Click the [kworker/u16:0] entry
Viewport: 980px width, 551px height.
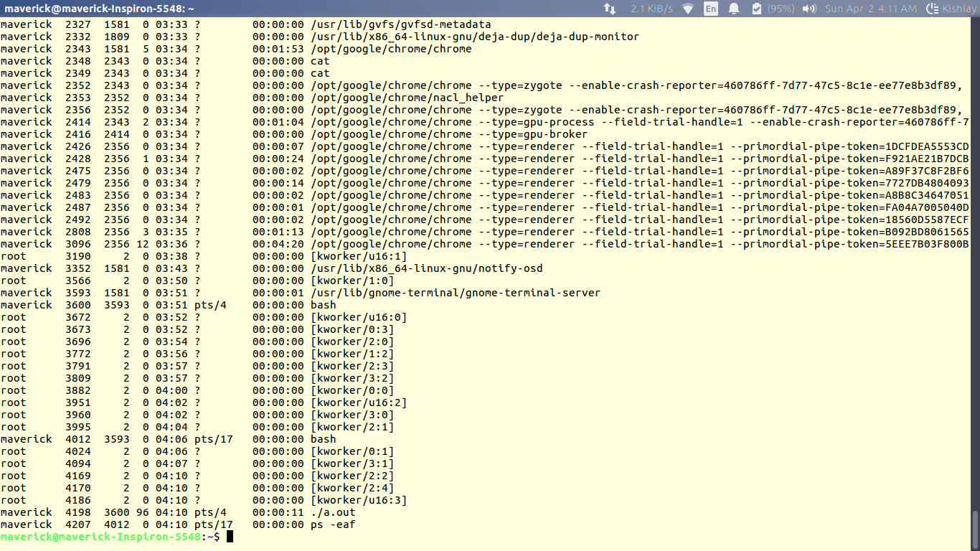pyautogui.click(x=359, y=317)
